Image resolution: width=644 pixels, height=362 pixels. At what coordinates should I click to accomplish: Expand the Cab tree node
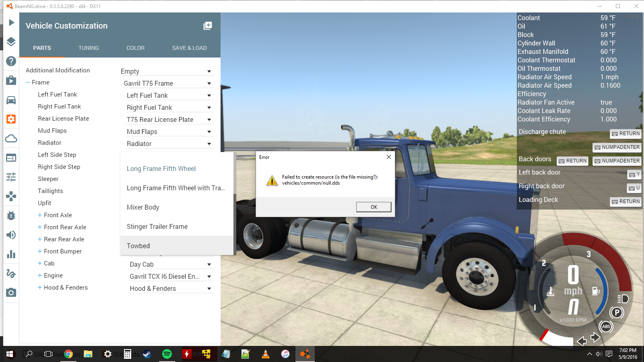click(x=40, y=263)
